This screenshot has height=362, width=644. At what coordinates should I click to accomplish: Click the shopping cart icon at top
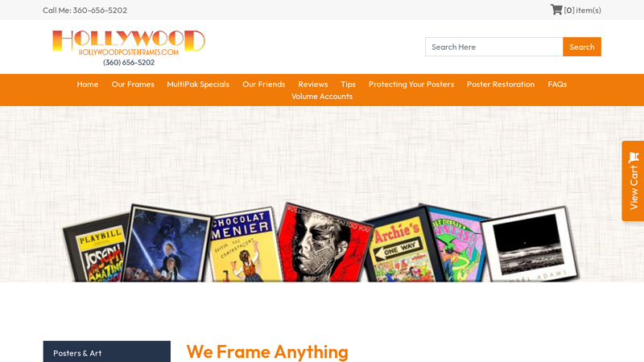[556, 10]
